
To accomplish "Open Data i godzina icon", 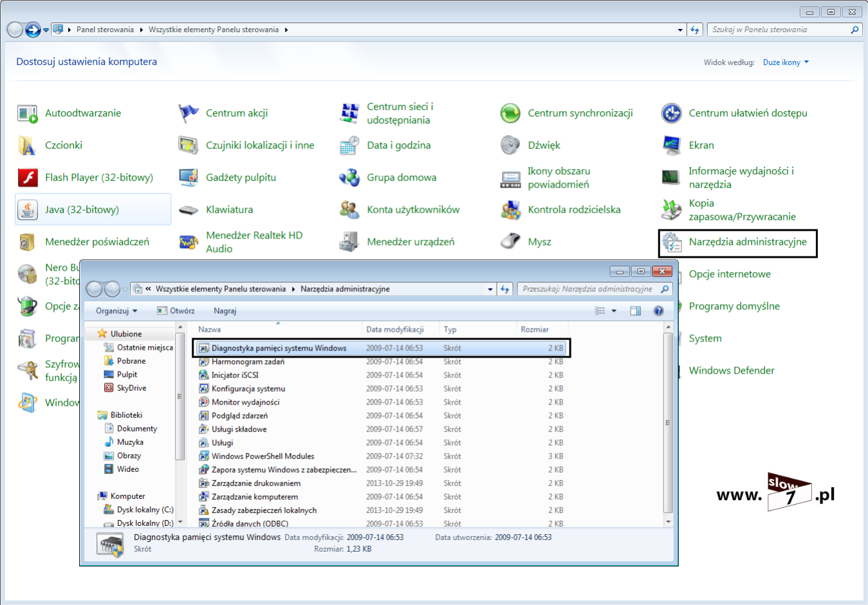I will tap(349, 146).
